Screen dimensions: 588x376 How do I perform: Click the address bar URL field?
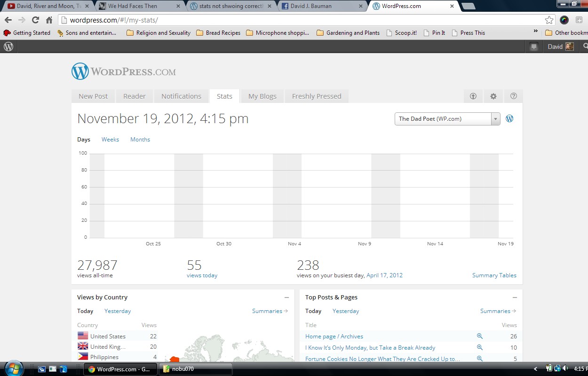tap(301, 20)
